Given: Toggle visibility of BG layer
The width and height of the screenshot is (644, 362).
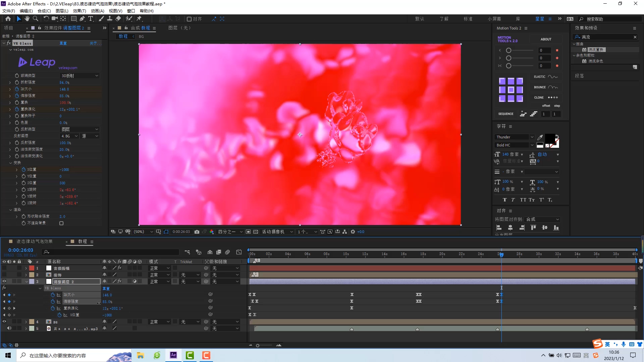Looking at the screenshot, I should click(x=4, y=322).
